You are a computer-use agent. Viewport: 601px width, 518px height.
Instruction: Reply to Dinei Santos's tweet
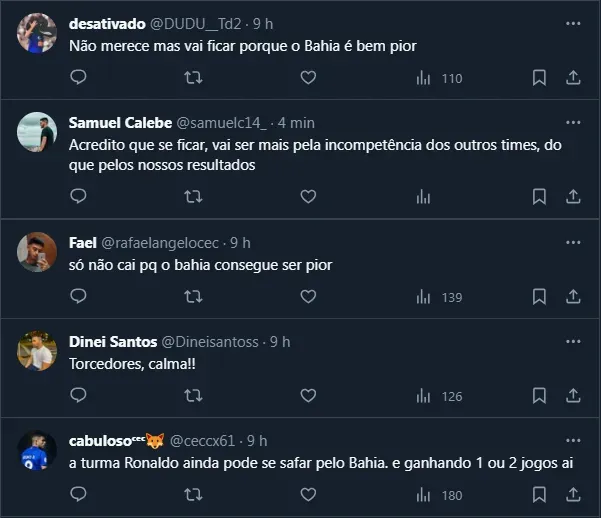78,395
